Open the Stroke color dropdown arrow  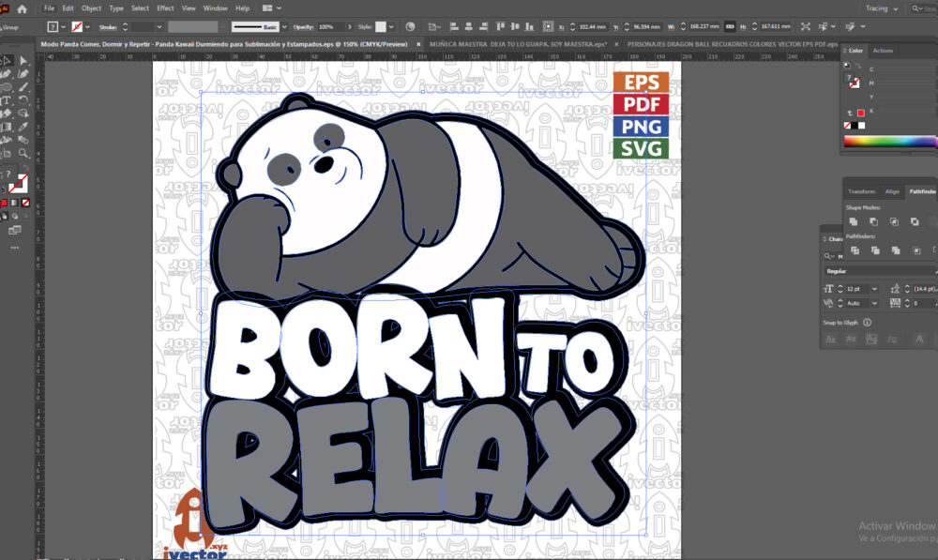[87, 27]
